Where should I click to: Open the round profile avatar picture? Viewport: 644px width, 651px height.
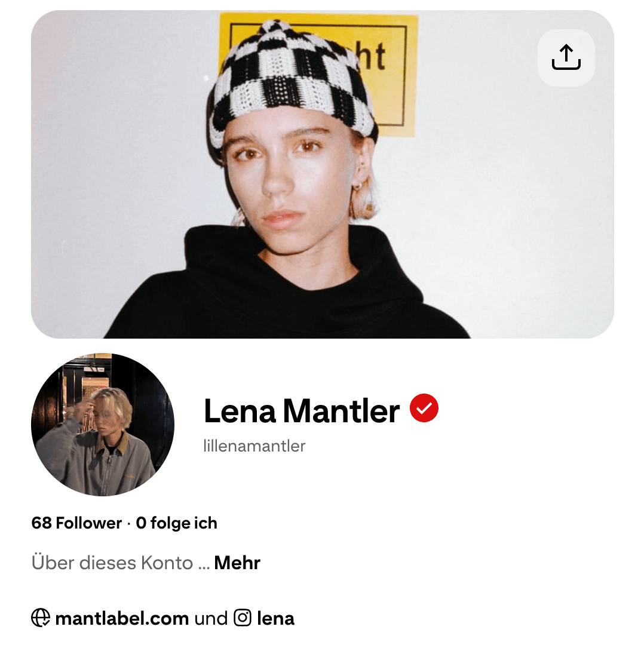click(x=103, y=424)
